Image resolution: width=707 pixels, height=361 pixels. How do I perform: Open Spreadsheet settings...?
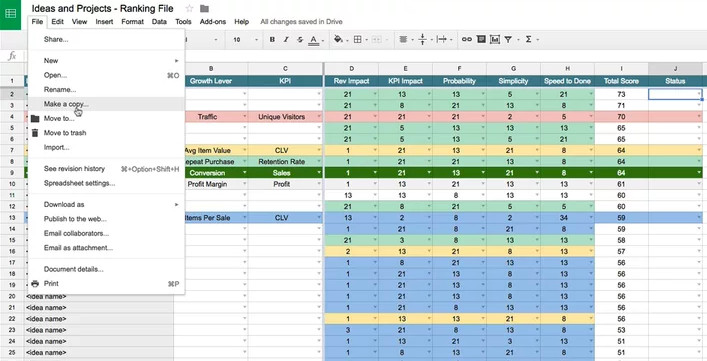(x=106, y=183)
